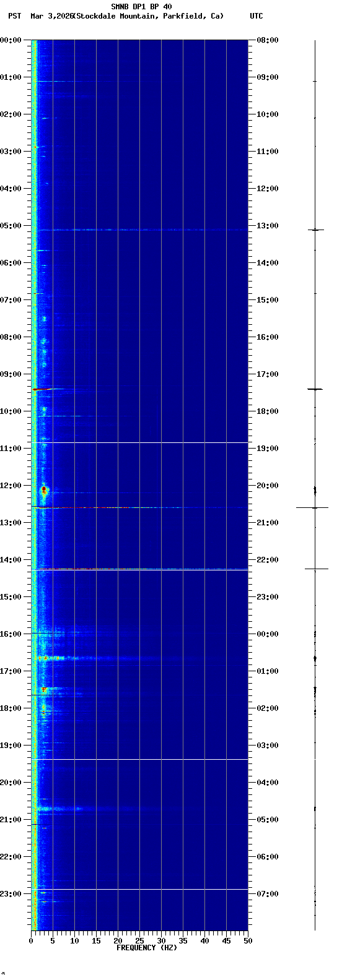
Task: Select the 19:00 label on the PST axis
Action: click(11, 746)
